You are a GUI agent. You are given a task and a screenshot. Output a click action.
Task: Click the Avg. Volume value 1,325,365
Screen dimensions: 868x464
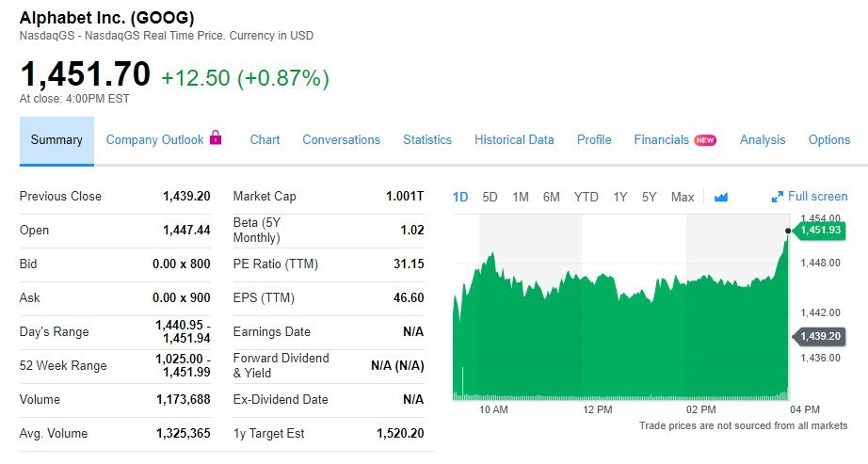(x=184, y=434)
